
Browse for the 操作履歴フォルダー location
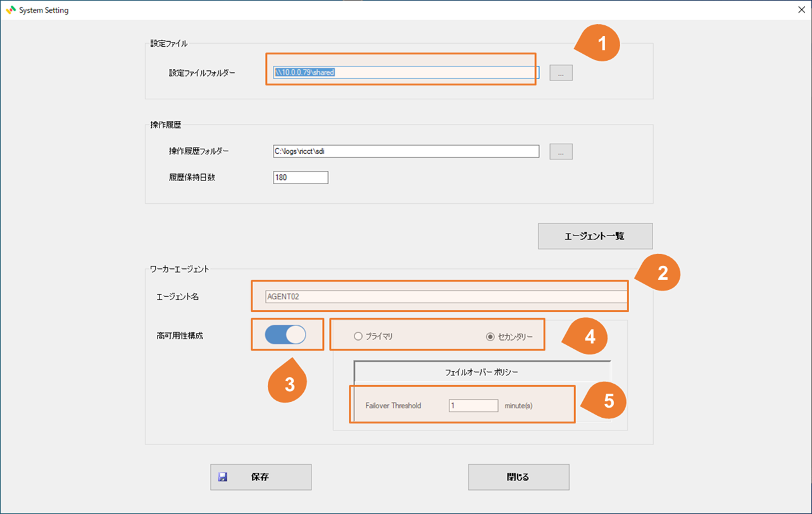tap(561, 151)
